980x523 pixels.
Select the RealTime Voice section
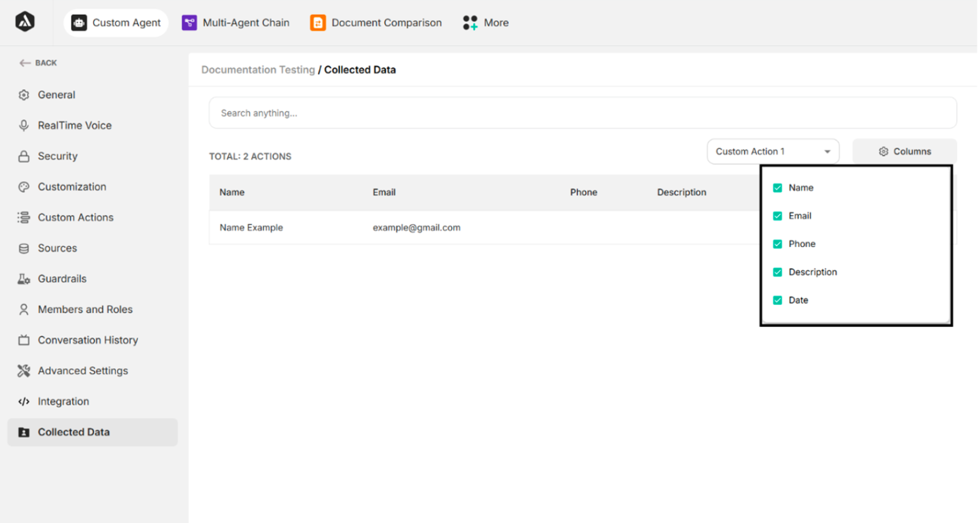[75, 125]
